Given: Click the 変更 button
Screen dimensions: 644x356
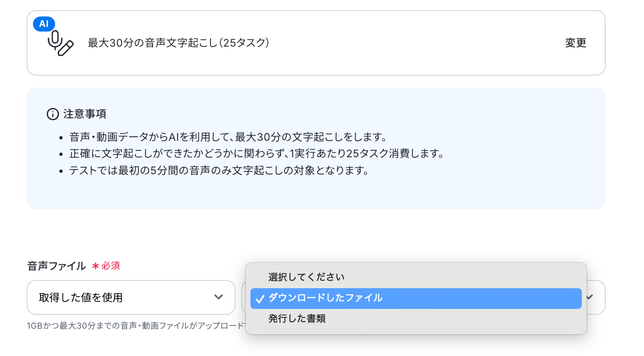Looking at the screenshot, I should [x=576, y=43].
